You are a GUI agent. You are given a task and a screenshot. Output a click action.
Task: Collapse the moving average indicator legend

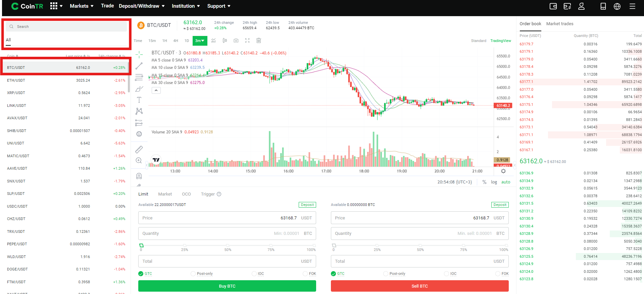tap(156, 90)
